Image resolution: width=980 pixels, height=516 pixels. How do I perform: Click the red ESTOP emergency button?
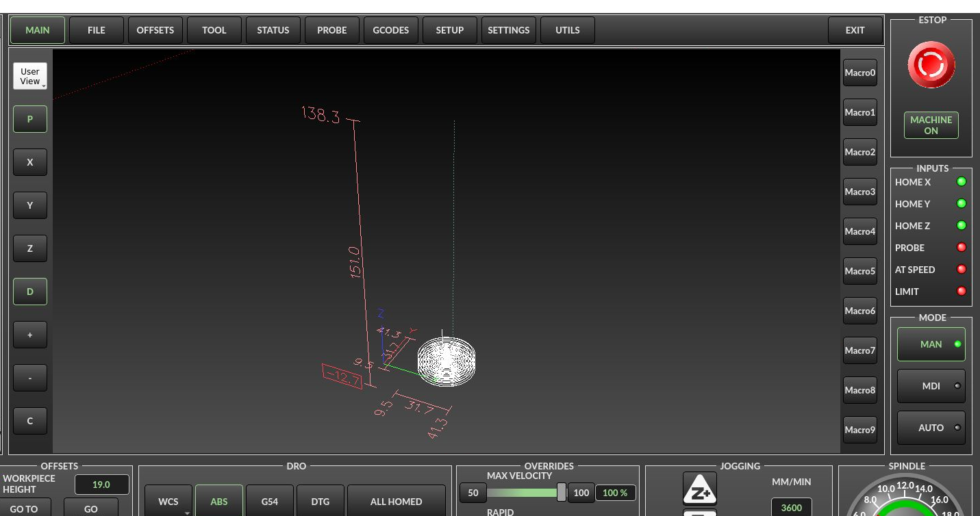931,65
